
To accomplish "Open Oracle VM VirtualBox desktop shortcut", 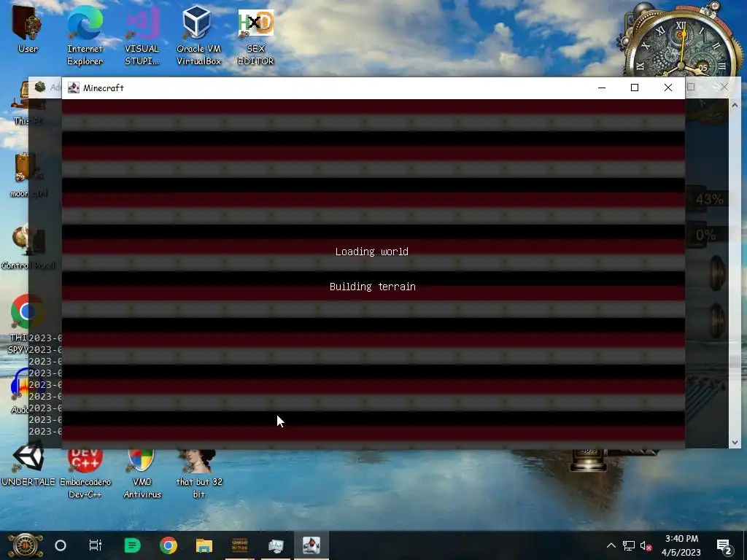I will tap(198, 36).
